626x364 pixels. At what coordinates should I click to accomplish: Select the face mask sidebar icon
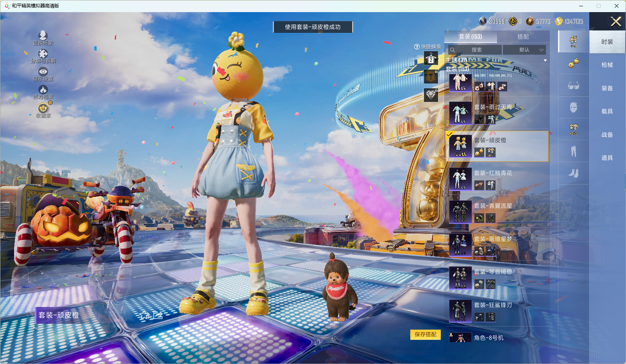tap(574, 107)
